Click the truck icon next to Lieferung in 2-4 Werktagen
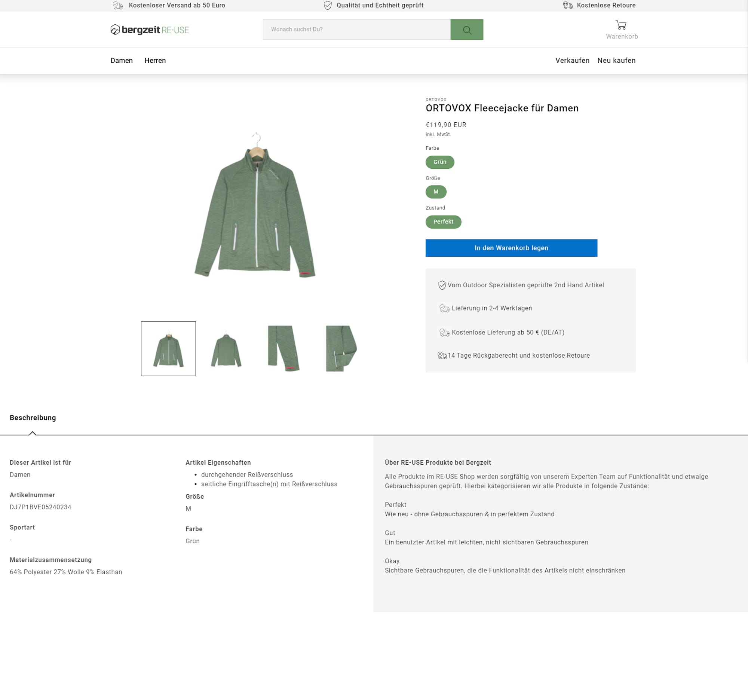This screenshot has height=700, width=748. point(444,309)
